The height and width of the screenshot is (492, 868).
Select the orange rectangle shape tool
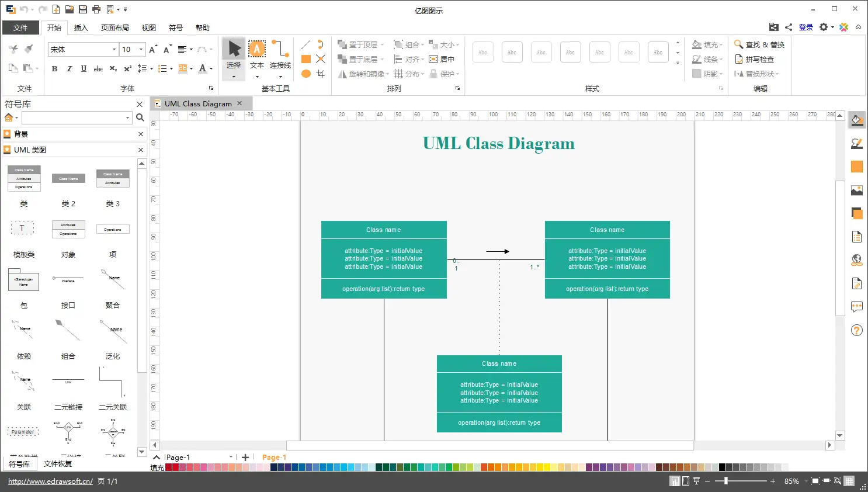click(x=305, y=59)
